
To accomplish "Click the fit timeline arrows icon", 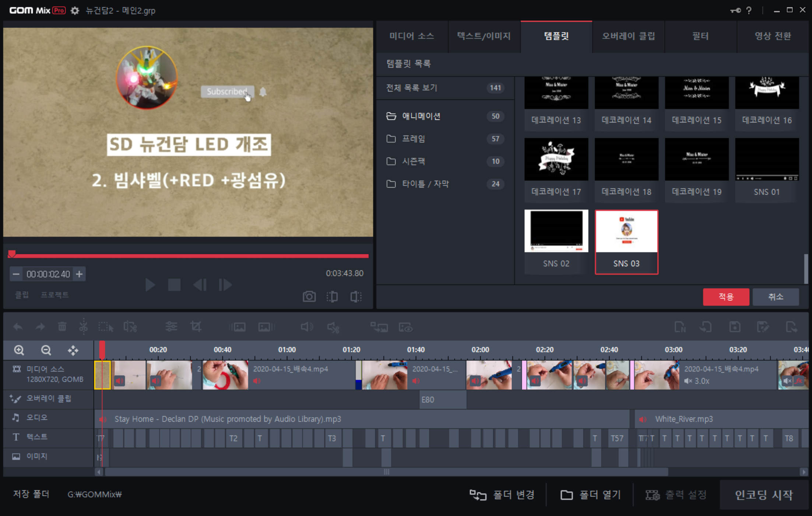I will [x=73, y=350].
